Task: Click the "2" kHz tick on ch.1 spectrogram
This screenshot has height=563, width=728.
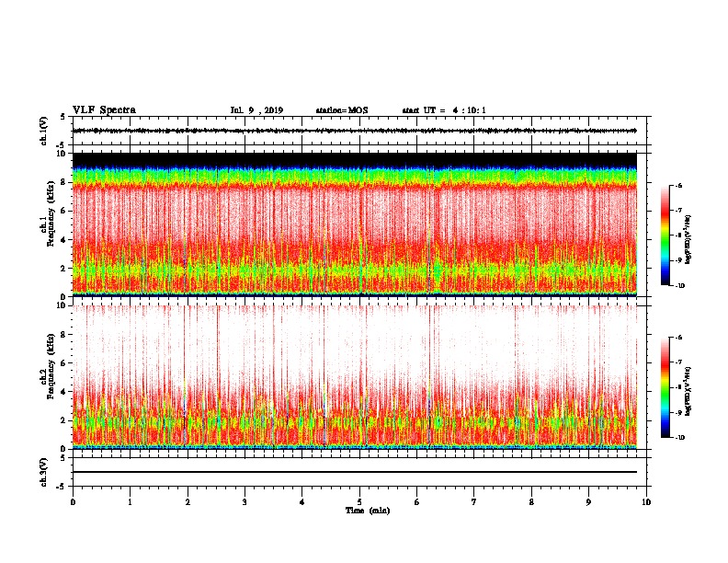Action: click(63, 269)
